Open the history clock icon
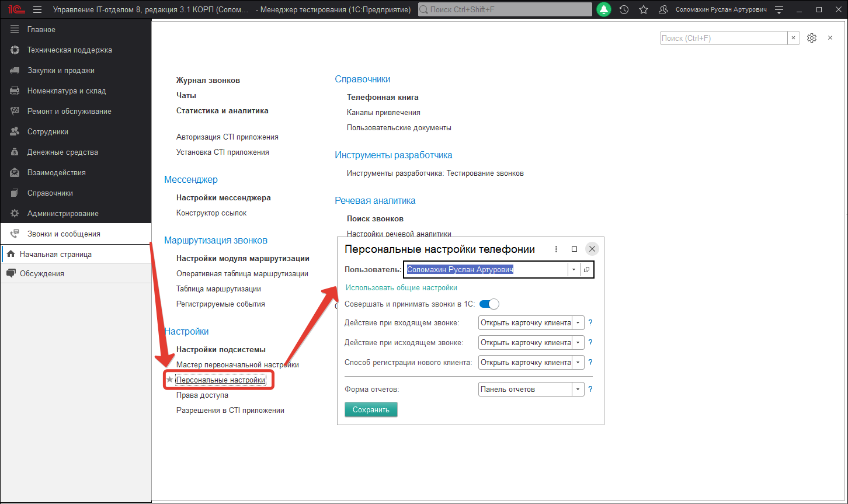This screenshot has width=848, height=504. pos(624,10)
